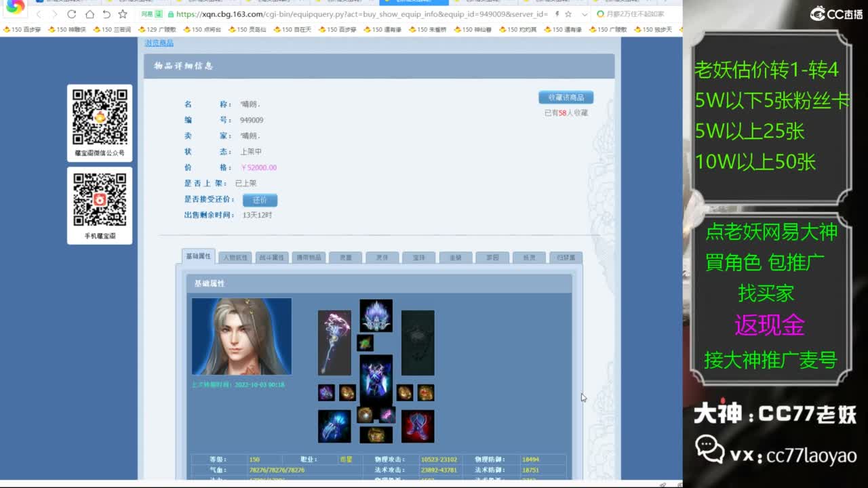Click the magic defense value 18751
Image resolution: width=868 pixels, height=488 pixels.
(x=530, y=470)
